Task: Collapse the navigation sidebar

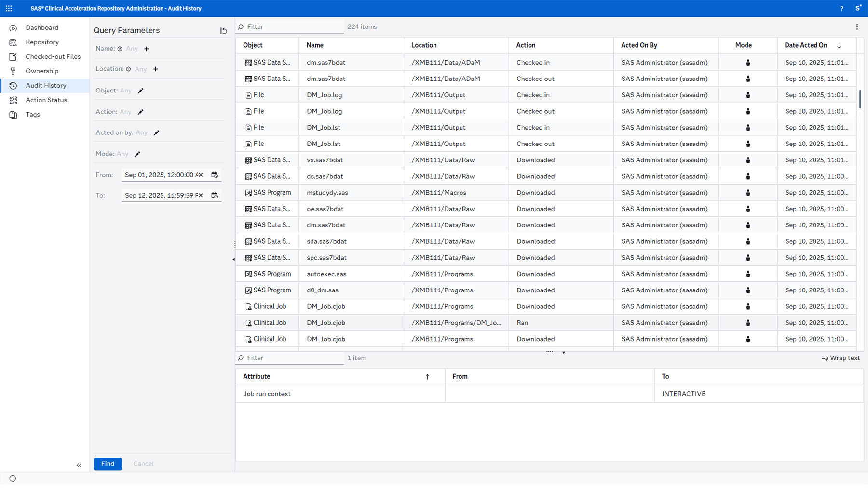Action: tap(79, 465)
